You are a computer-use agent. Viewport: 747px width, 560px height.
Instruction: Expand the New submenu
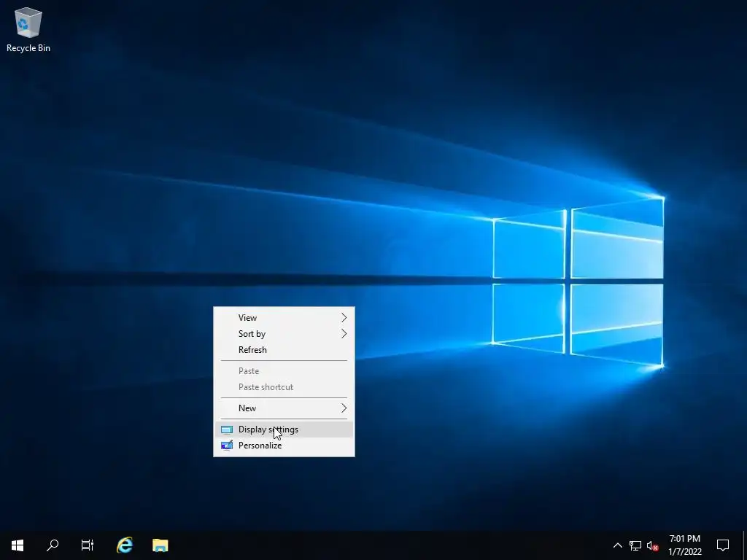(284, 408)
